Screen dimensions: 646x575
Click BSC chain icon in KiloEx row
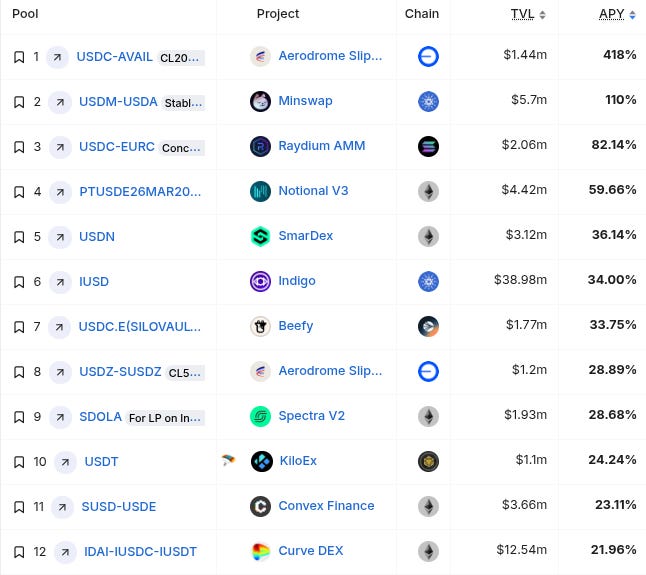click(428, 461)
